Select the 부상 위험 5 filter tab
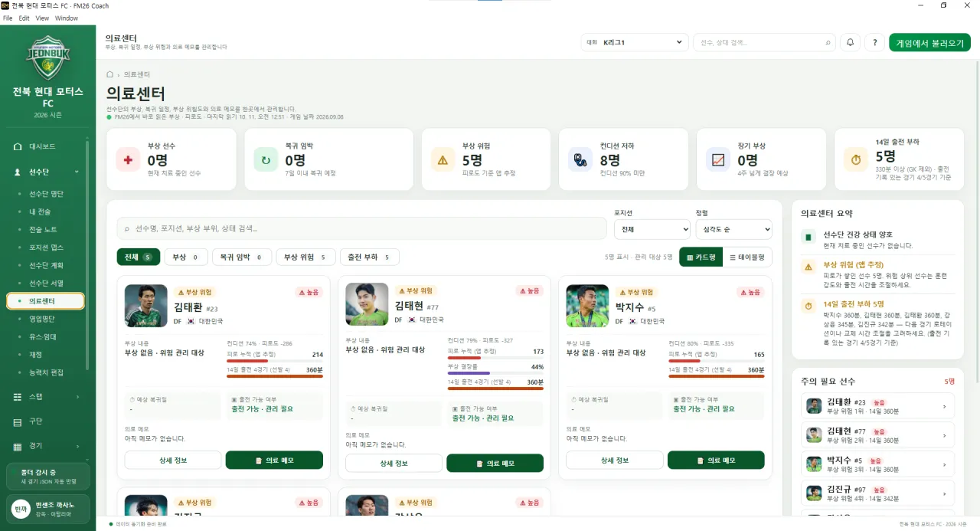The width and height of the screenshot is (980, 531). click(x=305, y=257)
